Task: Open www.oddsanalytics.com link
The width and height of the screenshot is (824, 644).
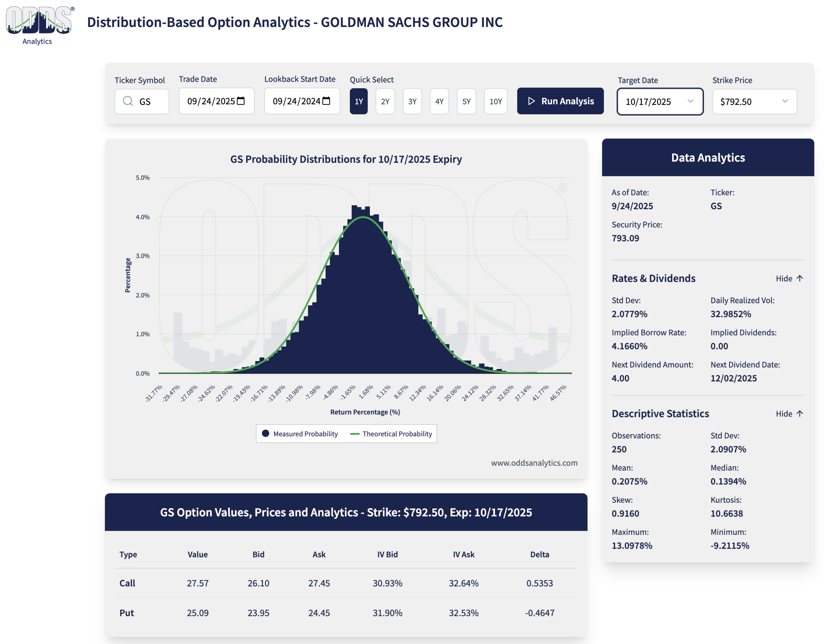Action: tap(534, 462)
